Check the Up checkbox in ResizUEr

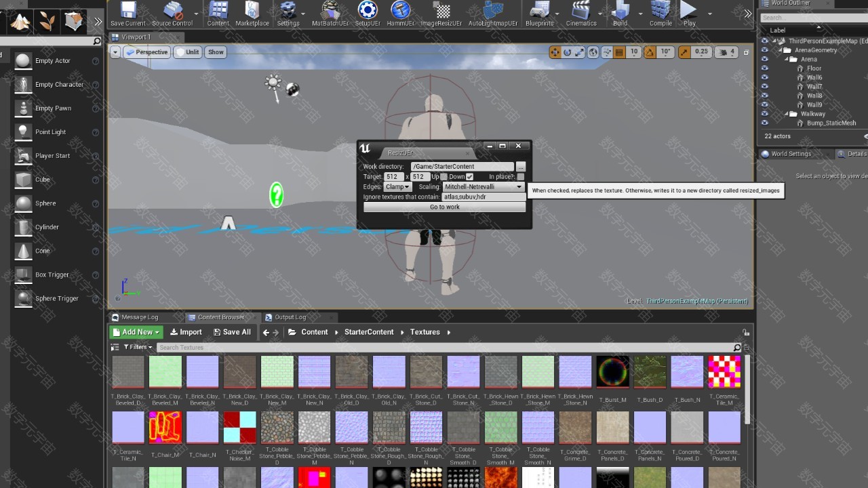[444, 177]
